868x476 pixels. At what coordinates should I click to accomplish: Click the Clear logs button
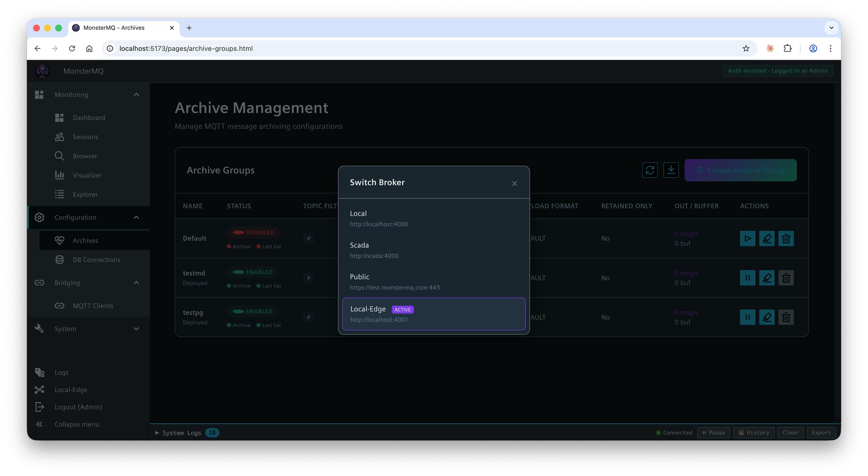790,432
